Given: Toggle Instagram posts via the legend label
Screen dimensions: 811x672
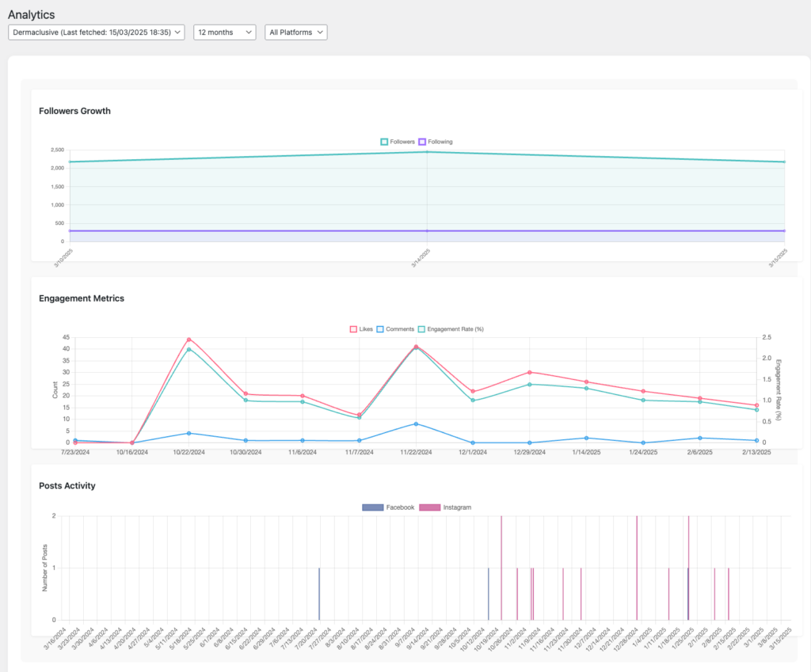Looking at the screenshot, I should 457,507.
